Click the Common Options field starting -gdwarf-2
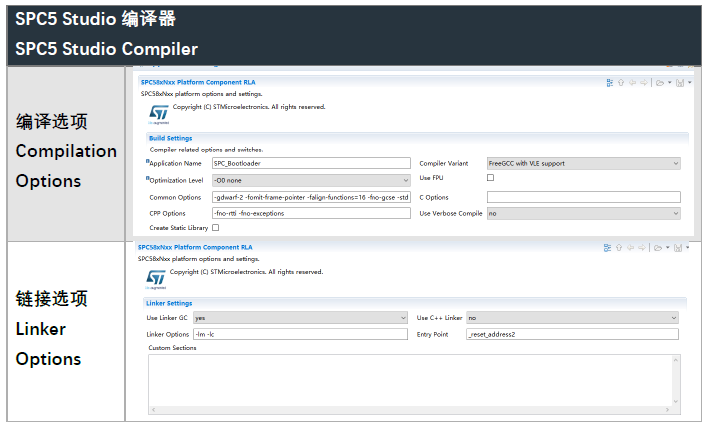 pyautogui.click(x=311, y=197)
